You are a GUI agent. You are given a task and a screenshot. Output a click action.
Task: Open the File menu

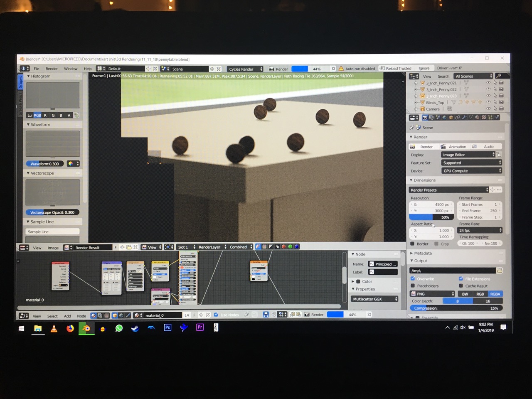(36, 69)
